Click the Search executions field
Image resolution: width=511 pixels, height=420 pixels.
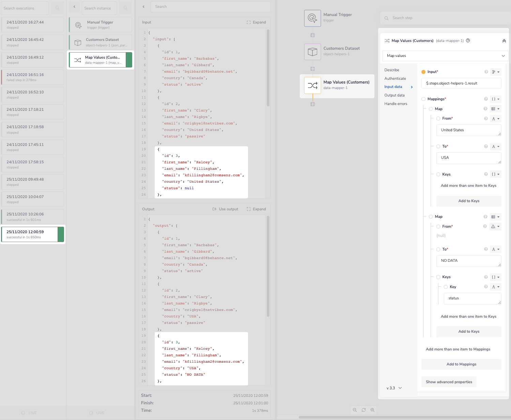point(25,8)
